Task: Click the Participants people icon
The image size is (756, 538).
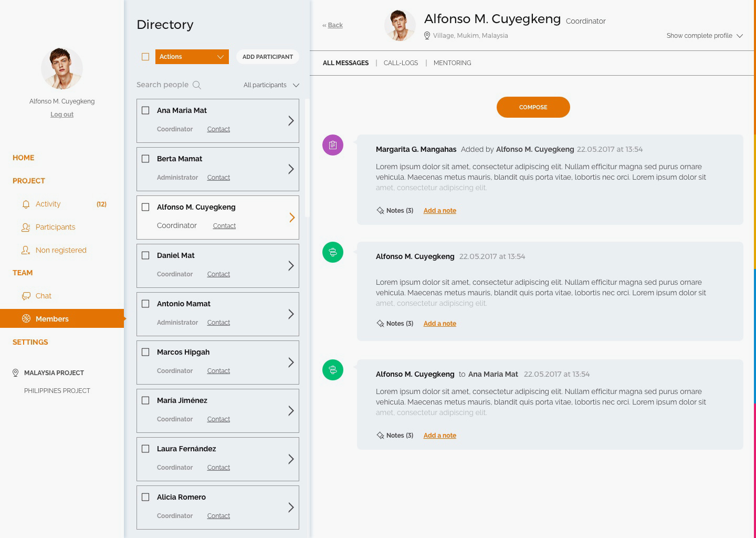Action: coord(26,227)
